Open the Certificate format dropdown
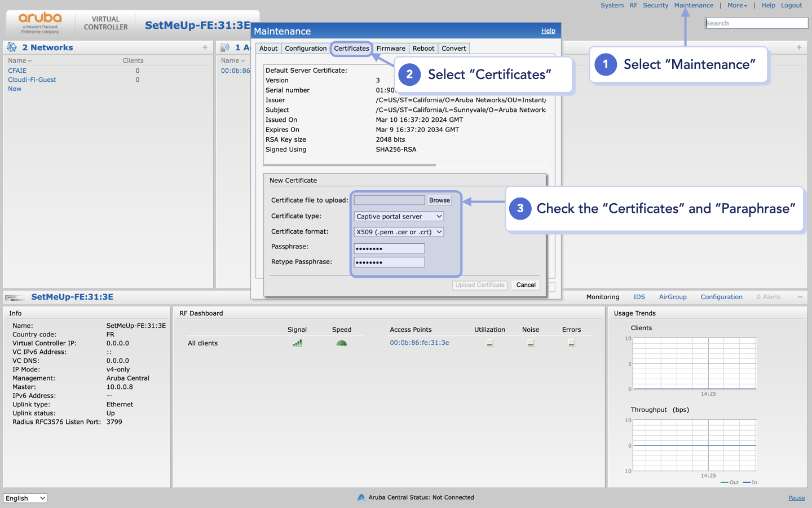This screenshot has height=508, width=812. click(x=398, y=231)
